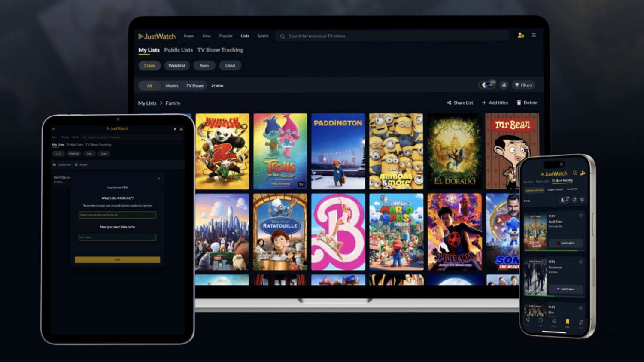The height and width of the screenshot is (362, 644).
Task: Select the My Lists tab on the laptop
Action: (x=149, y=50)
